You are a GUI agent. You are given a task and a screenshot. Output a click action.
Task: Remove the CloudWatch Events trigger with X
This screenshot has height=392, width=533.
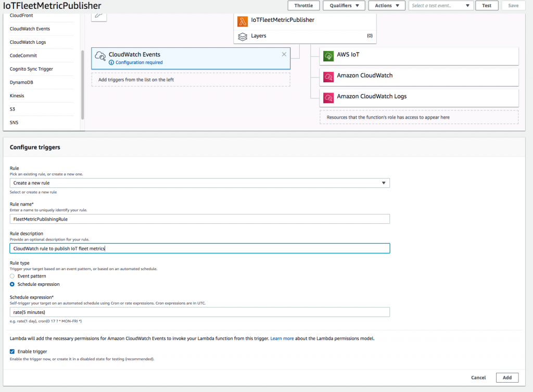click(284, 54)
